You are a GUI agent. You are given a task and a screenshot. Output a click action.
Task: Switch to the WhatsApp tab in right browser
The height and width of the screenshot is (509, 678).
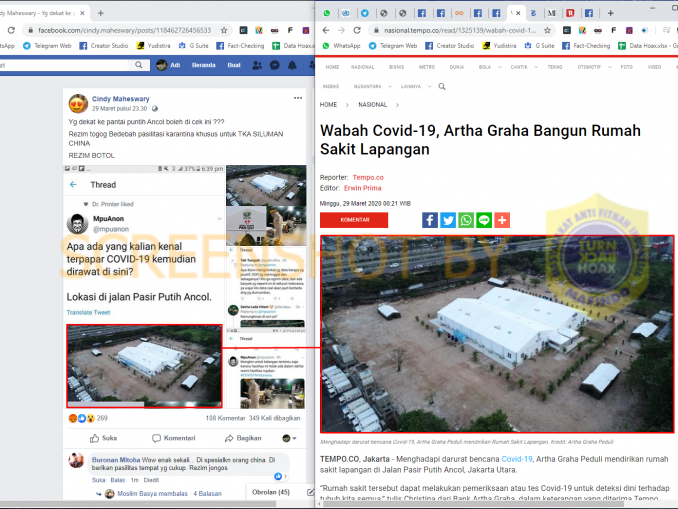(327, 13)
